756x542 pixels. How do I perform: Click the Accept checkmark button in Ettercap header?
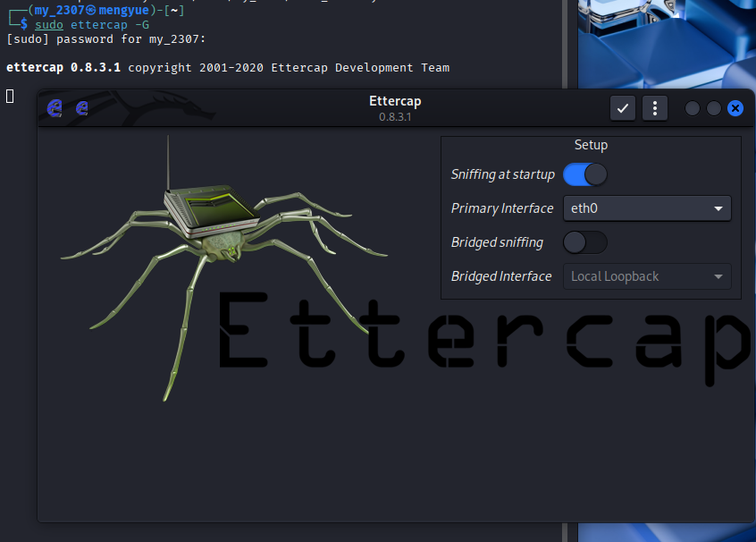pyautogui.click(x=623, y=108)
